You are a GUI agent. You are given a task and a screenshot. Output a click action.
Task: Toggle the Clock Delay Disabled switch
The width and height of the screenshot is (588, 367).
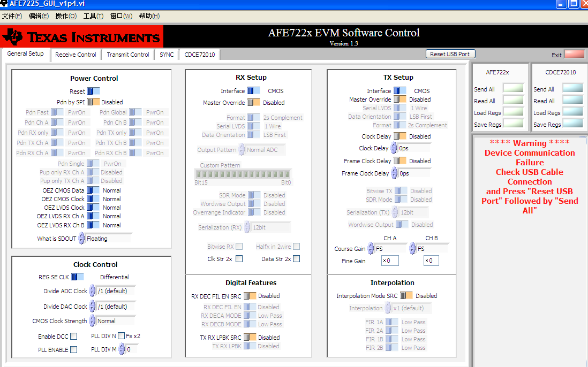(399, 136)
